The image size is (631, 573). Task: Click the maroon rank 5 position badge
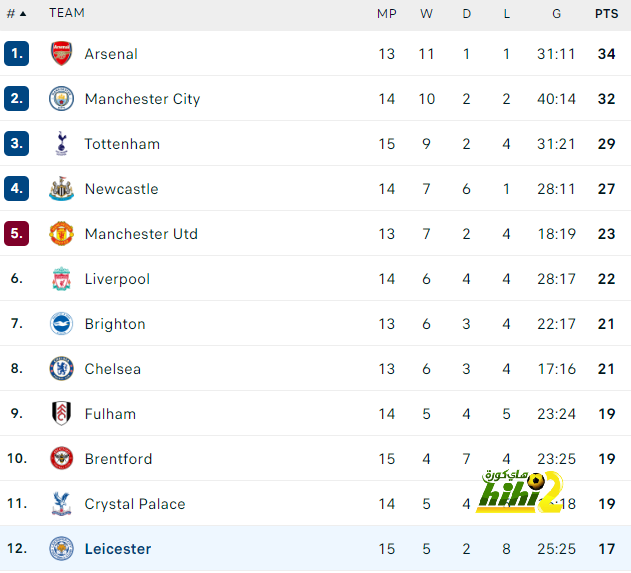(x=16, y=234)
